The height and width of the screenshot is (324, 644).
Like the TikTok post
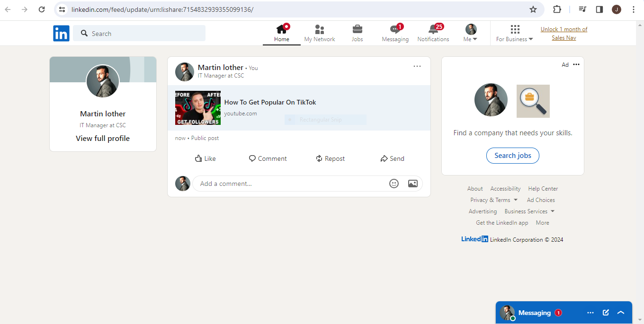tap(206, 158)
